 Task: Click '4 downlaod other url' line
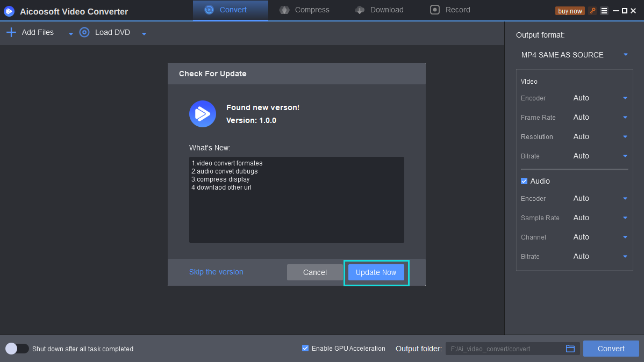point(221,187)
